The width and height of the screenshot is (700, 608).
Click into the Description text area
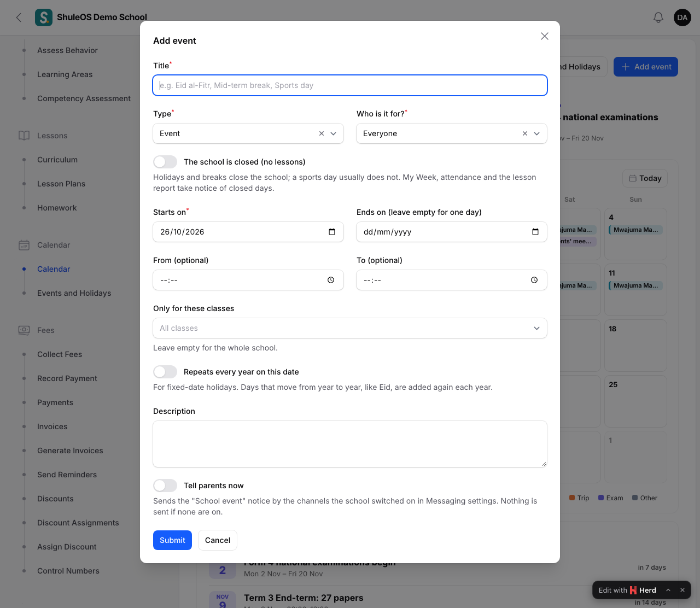coord(350,444)
